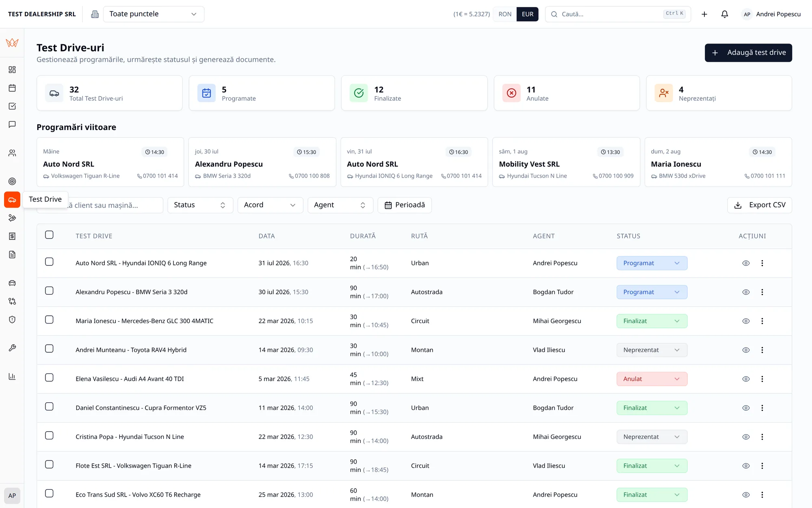Check the Auto Nord SRL IONIQ 6 row
Viewport: 812px width, 508px height.
click(x=49, y=262)
